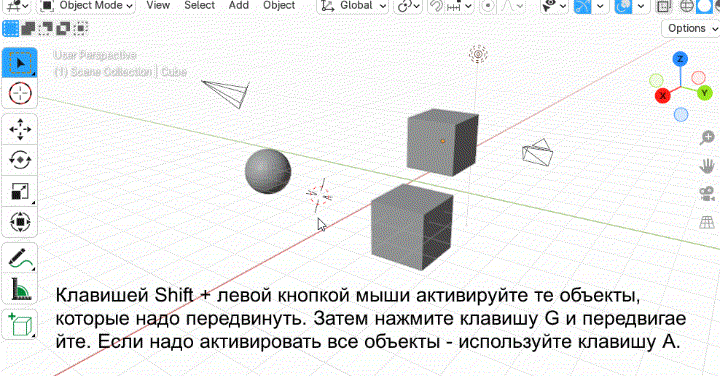
Task: Activate the Add Cube tool
Action: (x=20, y=325)
